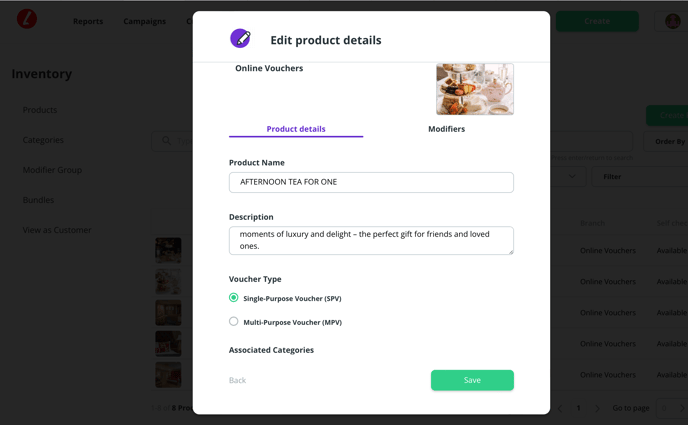Select Single-Purpose Voucher (SPV) radio option

pyautogui.click(x=234, y=298)
